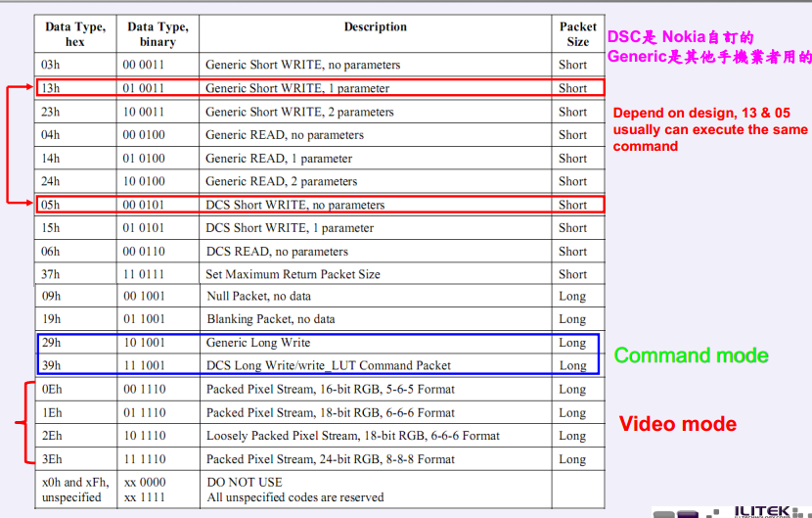Select 'Packed Pixel Stream, 24-bit RGB' description
Viewport: 812px width, 518px height.
[331, 459]
